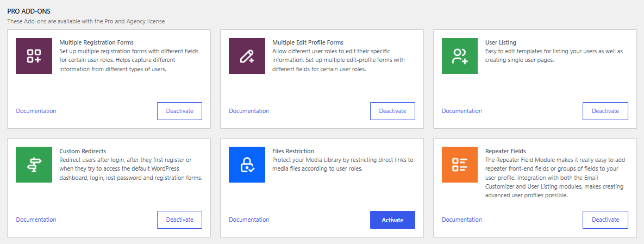Click the Repeater Fields orange icon
The height and width of the screenshot is (244, 644).
460,165
